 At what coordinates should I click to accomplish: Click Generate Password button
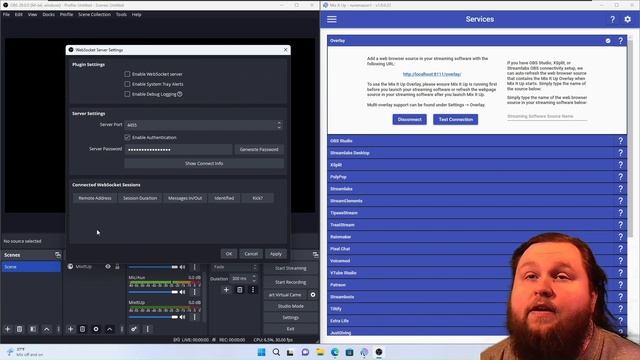tap(259, 149)
